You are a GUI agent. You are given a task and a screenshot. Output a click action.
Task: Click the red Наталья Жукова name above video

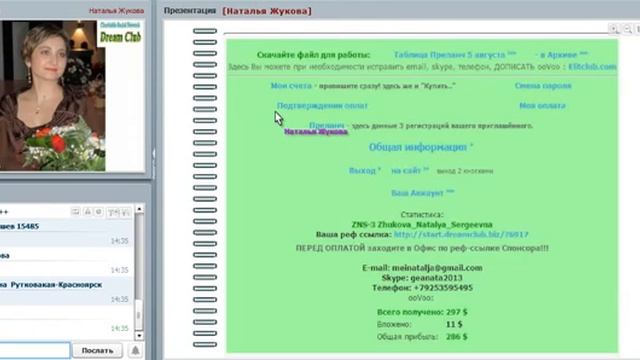coord(116,11)
